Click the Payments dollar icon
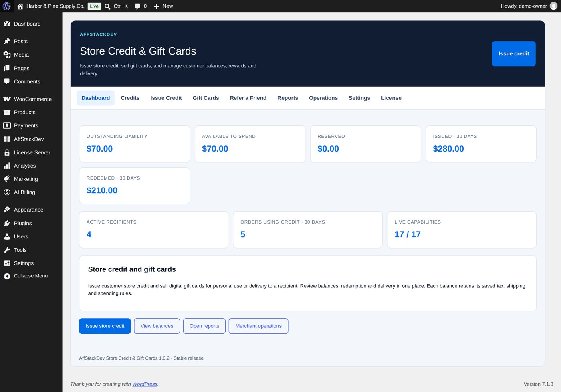The height and width of the screenshot is (392, 561). (7, 125)
